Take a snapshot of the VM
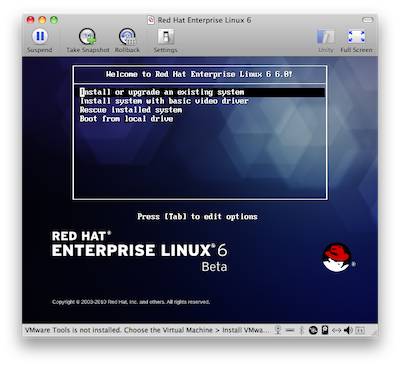The width and height of the screenshot is (400, 367). (x=88, y=40)
